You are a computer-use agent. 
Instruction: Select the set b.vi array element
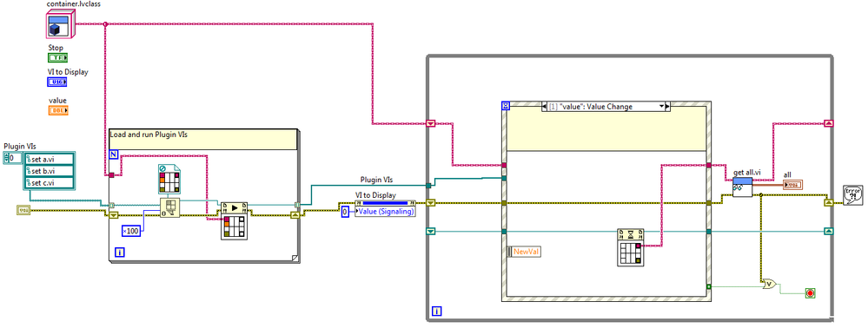point(49,171)
